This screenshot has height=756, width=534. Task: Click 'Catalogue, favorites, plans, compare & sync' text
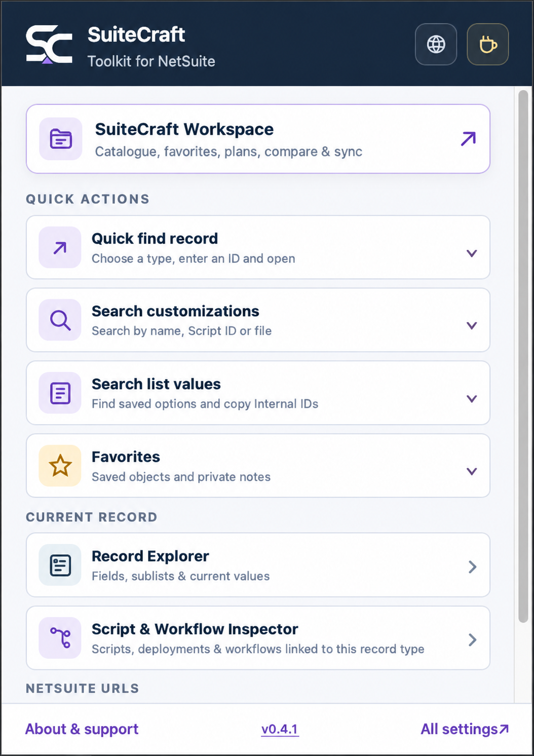click(228, 152)
